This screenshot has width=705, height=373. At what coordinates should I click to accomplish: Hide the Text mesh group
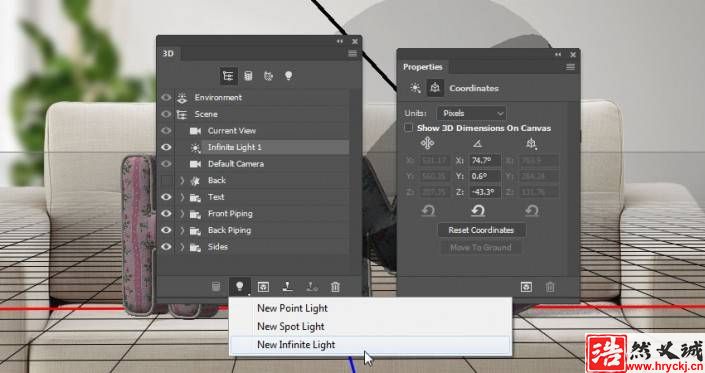coord(166,197)
